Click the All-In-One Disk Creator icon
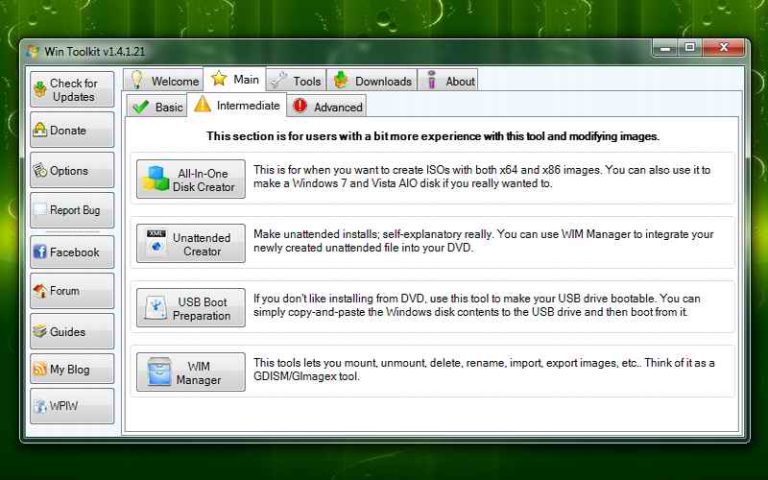Image resolution: width=768 pixels, height=480 pixels. 156,180
